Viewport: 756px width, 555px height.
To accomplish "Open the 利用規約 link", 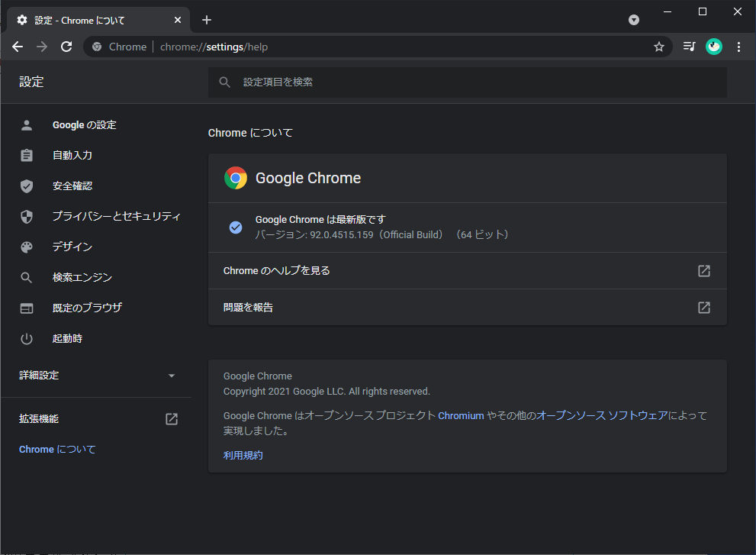I will tap(243, 455).
